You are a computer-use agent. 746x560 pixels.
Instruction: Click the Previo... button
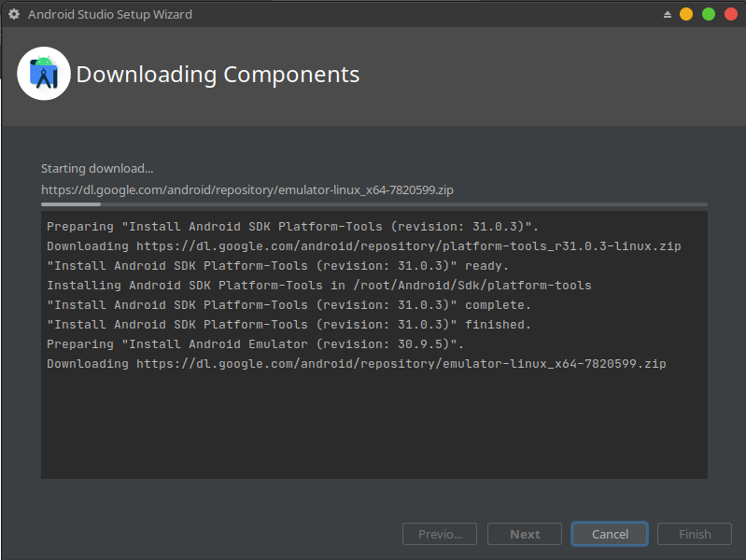tap(440, 534)
